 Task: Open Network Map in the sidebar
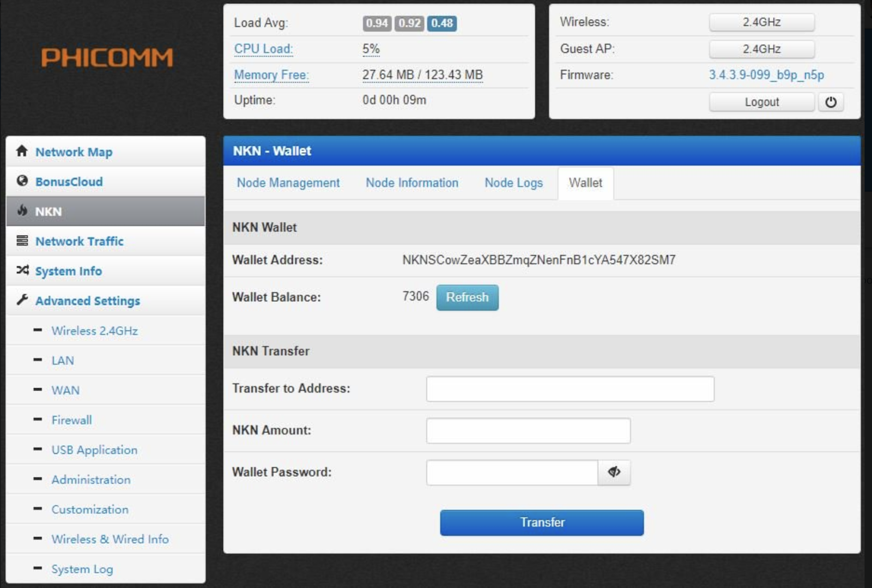pyautogui.click(x=106, y=151)
